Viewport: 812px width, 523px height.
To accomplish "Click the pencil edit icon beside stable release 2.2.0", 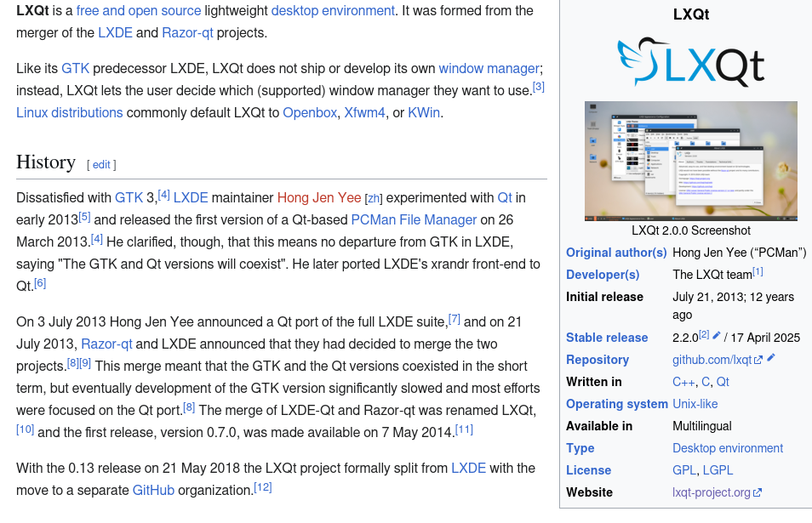I will pos(717,336).
